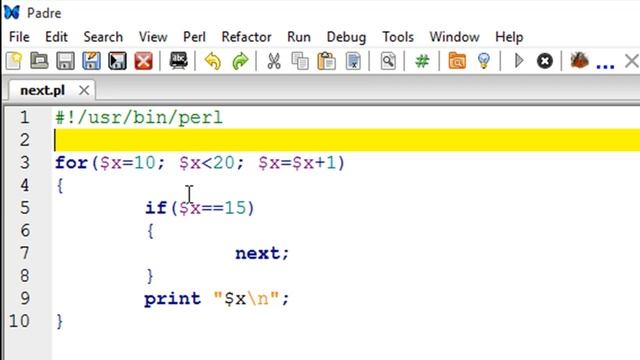Image resolution: width=640 pixels, height=360 pixels.
Task: Click the Padre butterfly title icon
Action: [12, 13]
